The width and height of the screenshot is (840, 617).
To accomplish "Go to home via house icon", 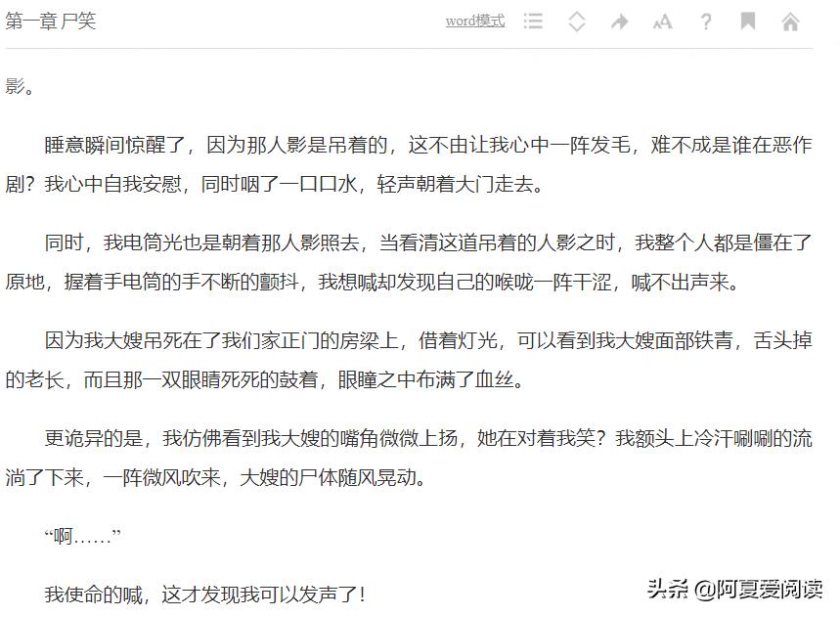I will point(791,22).
